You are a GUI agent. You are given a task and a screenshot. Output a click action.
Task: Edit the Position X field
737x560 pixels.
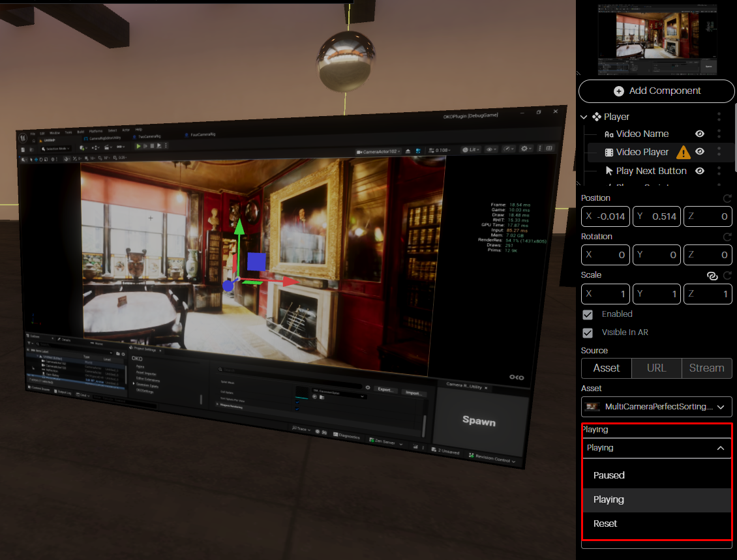click(605, 216)
